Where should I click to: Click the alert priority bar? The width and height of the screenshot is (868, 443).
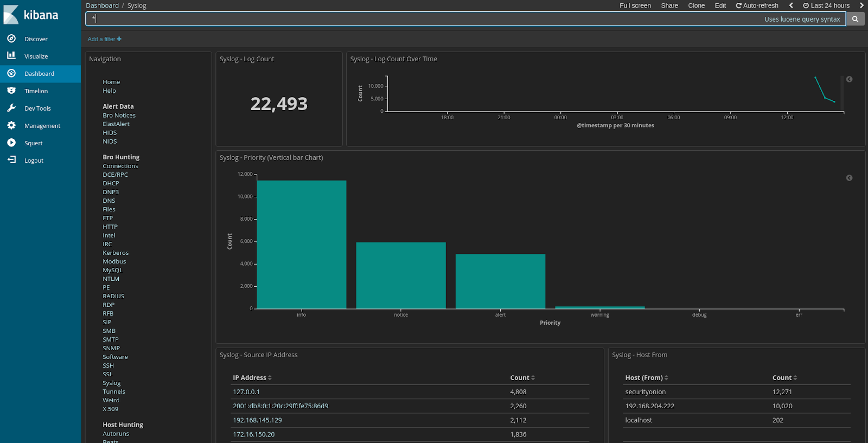tap(500, 281)
